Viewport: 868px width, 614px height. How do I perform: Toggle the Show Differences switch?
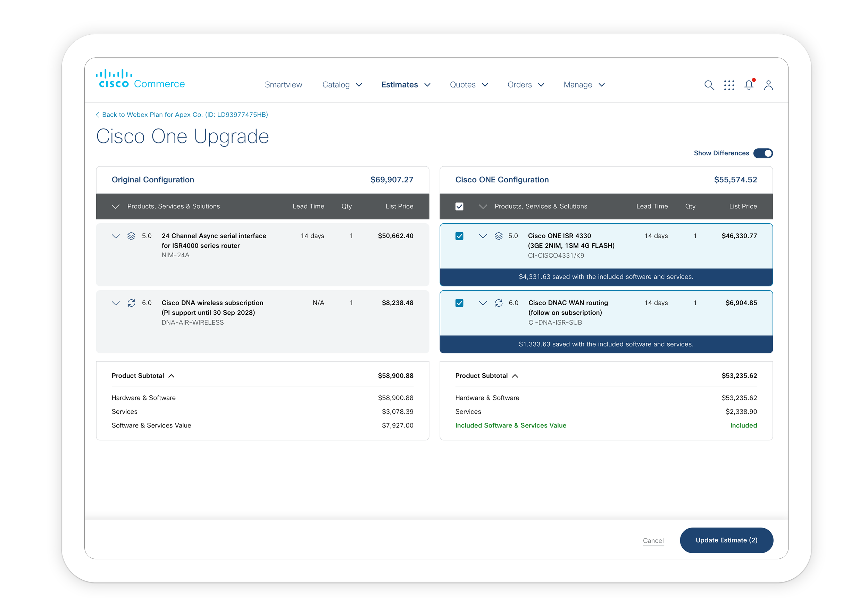763,153
